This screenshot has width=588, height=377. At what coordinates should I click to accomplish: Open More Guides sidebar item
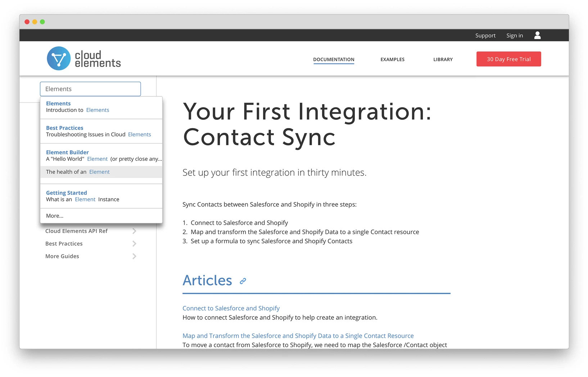(62, 256)
